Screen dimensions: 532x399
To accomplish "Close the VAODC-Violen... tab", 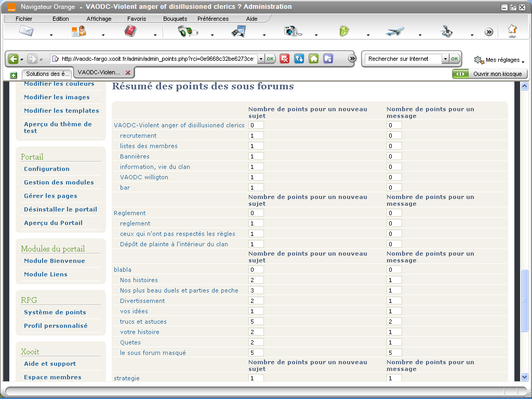I will click(128, 73).
